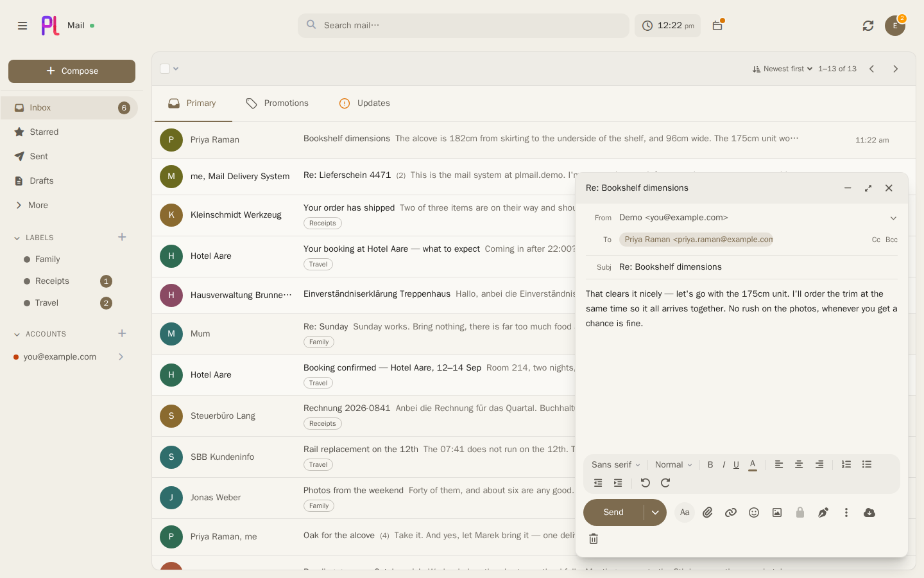Underline the selected text
Image resolution: width=924 pixels, height=578 pixels.
[x=736, y=464]
